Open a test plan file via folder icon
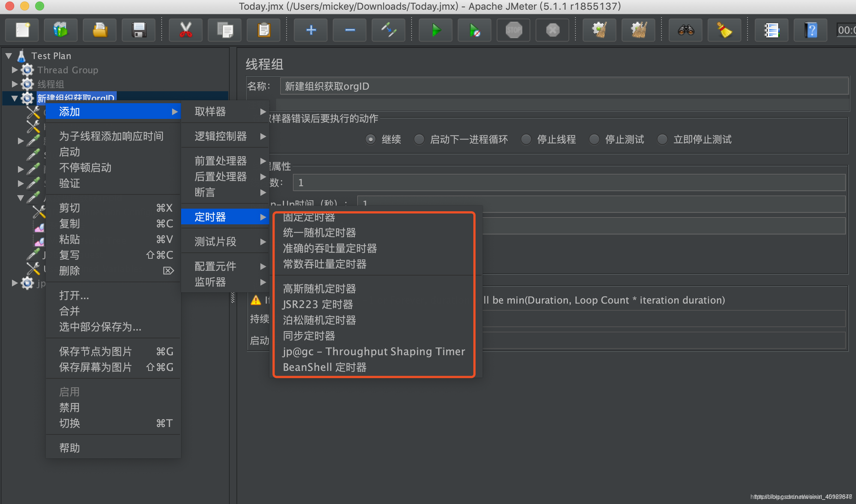Viewport: 856px width, 504px height. point(100,30)
